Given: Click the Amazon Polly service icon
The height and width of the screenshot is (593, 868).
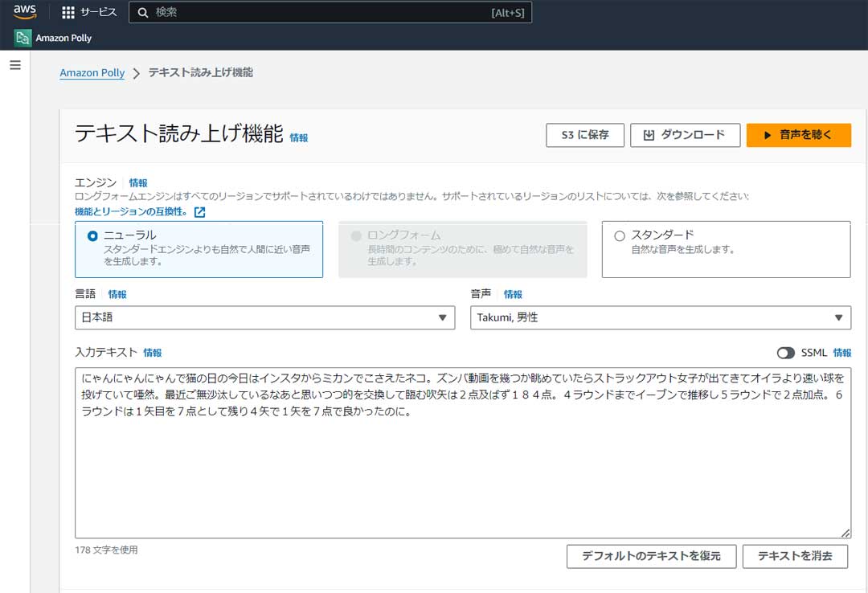Looking at the screenshot, I should (x=23, y=38).
